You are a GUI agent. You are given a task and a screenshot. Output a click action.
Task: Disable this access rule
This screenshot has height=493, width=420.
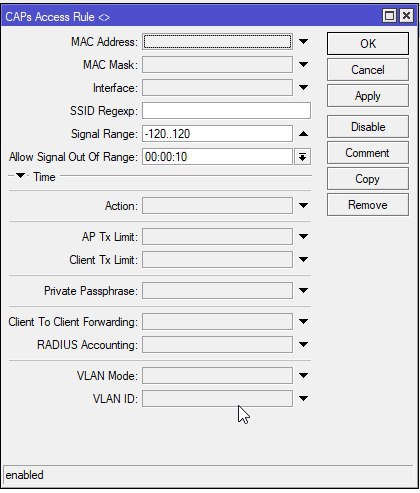(368, 127)
